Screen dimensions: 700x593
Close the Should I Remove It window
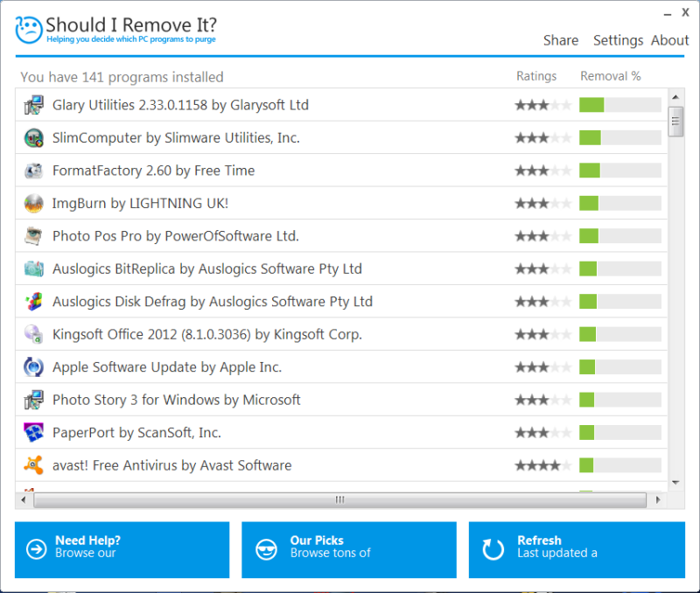point(685,12)
